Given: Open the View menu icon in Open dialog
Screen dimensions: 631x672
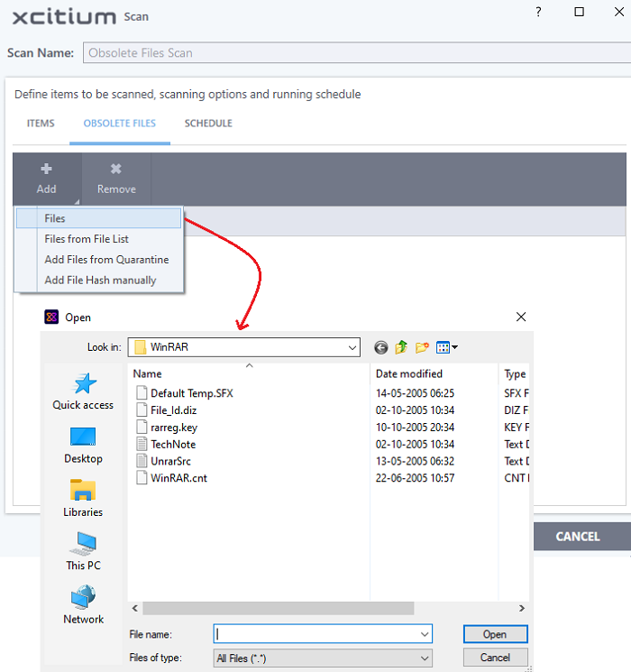Looking at the screenshot, I should click(446, 347).
